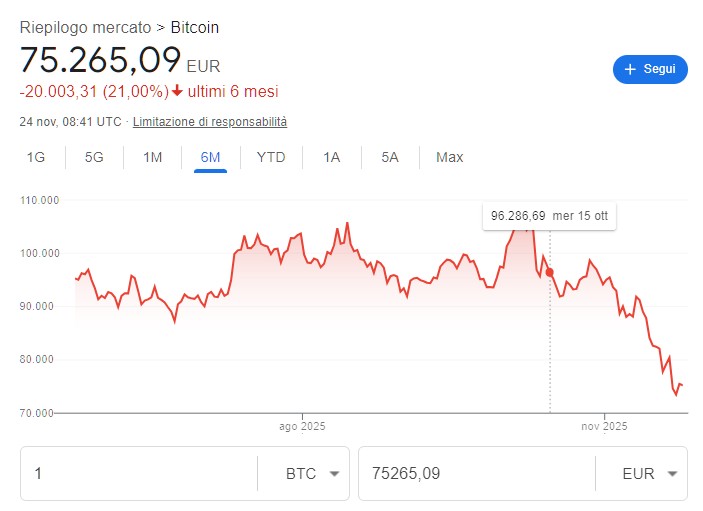Click the 96.286,69 chart tooltip
This screenshot has height=511, width=703.
point(548,216)
